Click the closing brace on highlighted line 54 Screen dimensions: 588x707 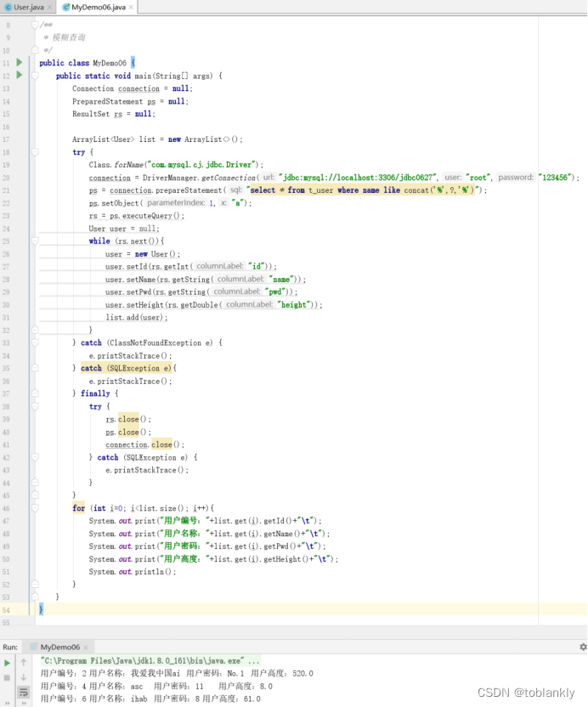[41, 609]
